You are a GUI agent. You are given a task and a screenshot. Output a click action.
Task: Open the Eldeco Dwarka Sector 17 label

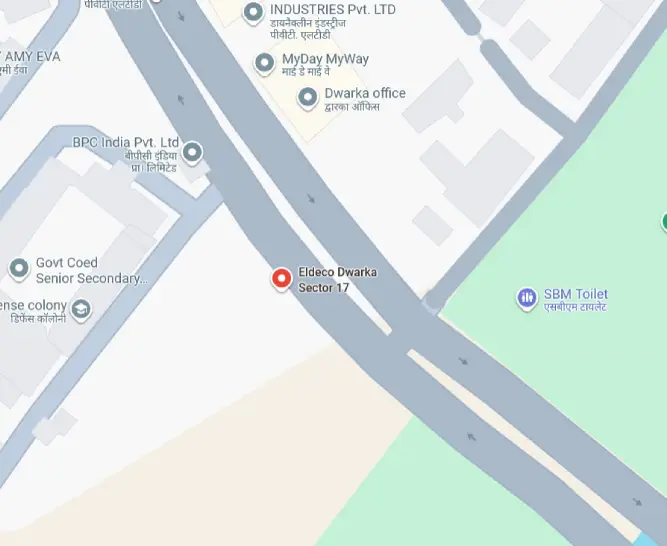tap(337, 280)
